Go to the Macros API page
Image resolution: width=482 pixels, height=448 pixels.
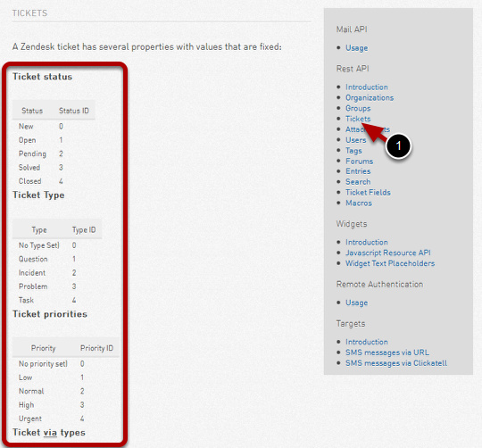359,203
